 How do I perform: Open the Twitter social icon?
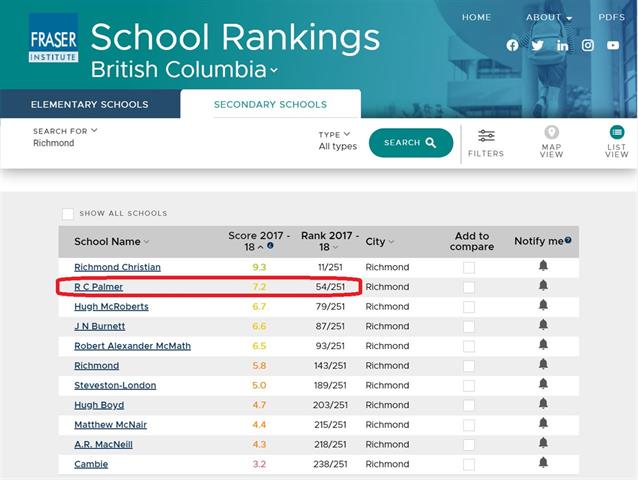[x=538, y=46]
